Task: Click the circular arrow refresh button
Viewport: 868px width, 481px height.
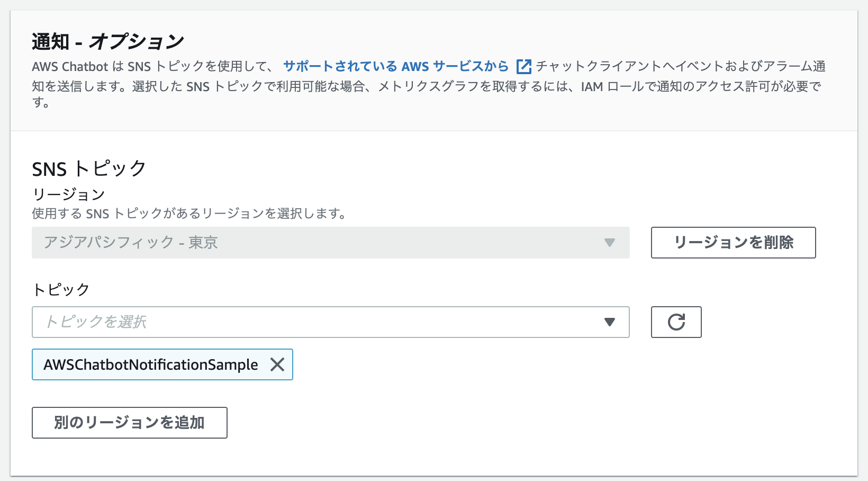Action: click(676, 322)
